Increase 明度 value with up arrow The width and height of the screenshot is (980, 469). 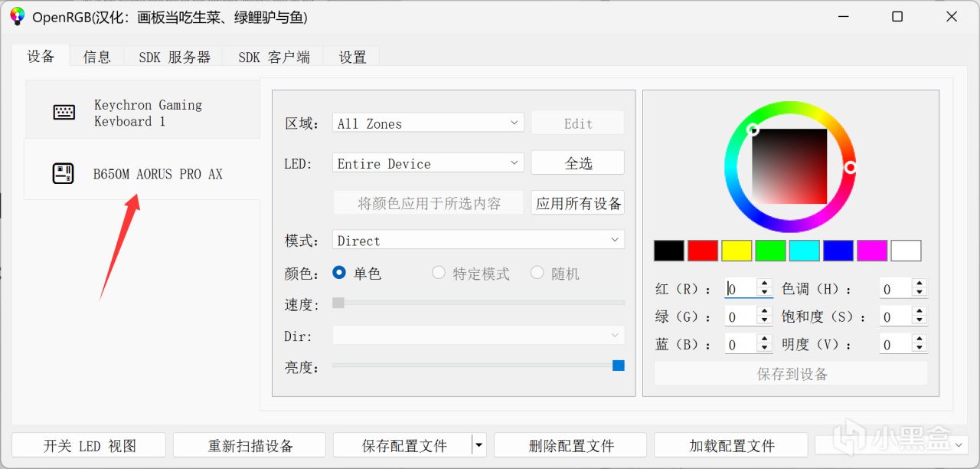[x=920, y=339]
